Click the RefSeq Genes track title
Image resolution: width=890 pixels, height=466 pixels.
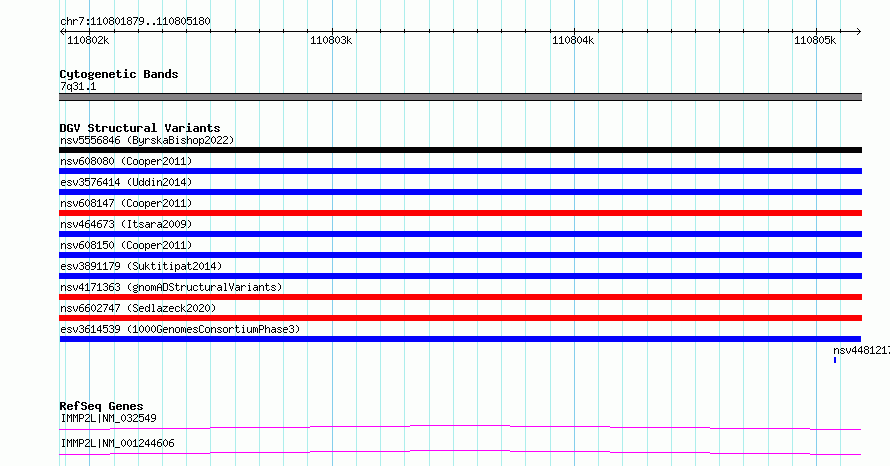tap(101, 406)
